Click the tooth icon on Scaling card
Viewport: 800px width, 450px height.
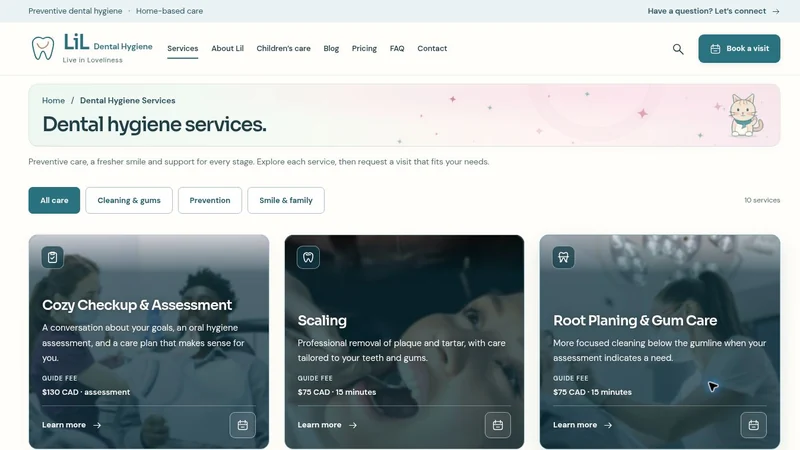[308, 257]
